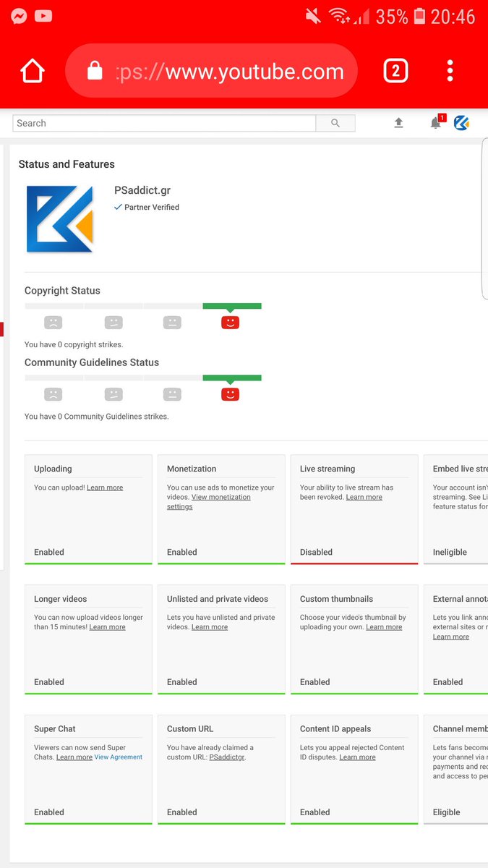
Task: Open the browser tabs counter showing 2
Action: pos(395,71)
